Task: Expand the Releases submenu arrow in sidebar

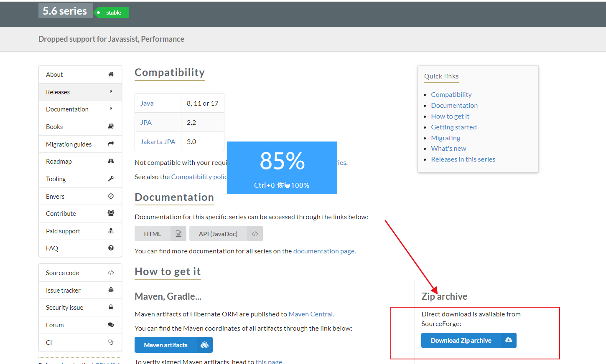Action: [x=111, y=91]
